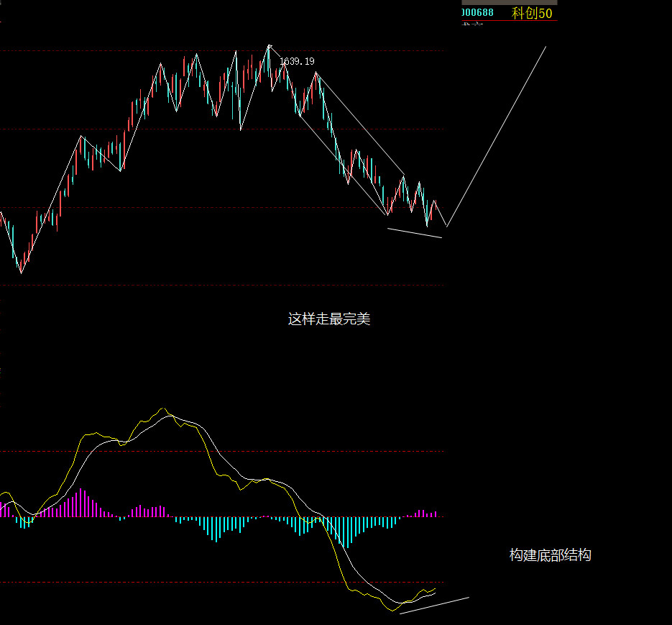
Task: Click the latest magenta histogram bars at right
Action: [427, 514]
